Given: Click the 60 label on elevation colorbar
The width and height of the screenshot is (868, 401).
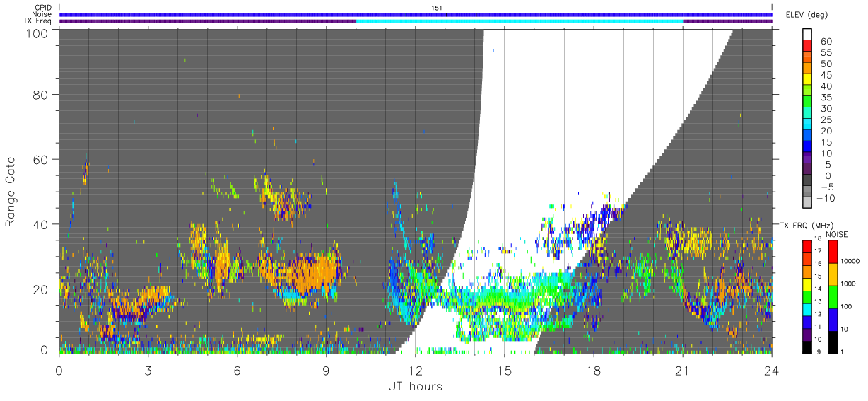Looking at the screenshot, I should 826,41.
